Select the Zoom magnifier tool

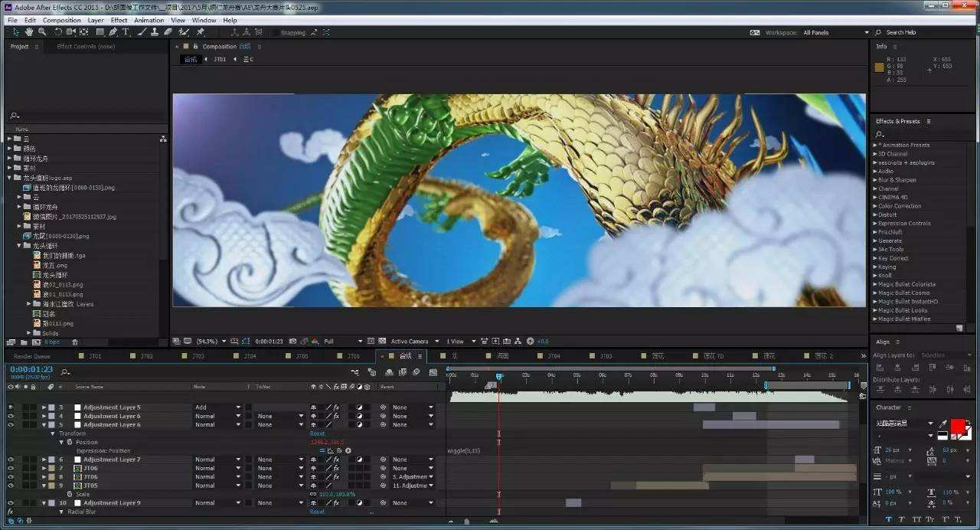pos(42,32)
